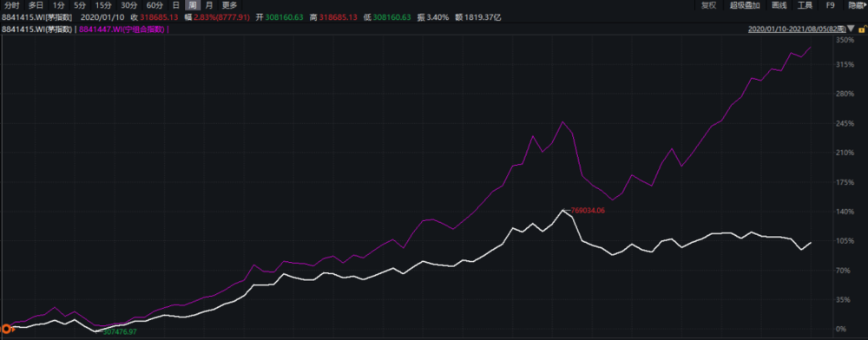868x340 pixels.
Task: Select the highlighted 周 weekly period
Action: 192,5
